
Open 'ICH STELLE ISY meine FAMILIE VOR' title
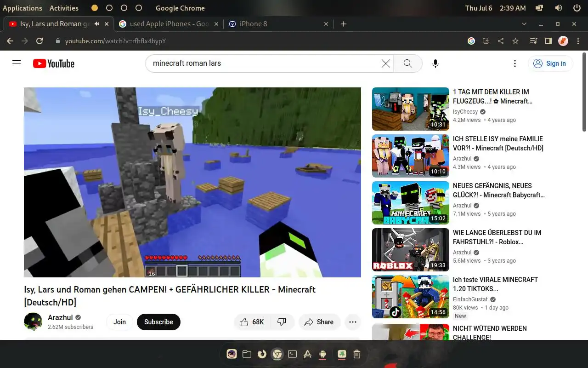click(x=498, y=144)
